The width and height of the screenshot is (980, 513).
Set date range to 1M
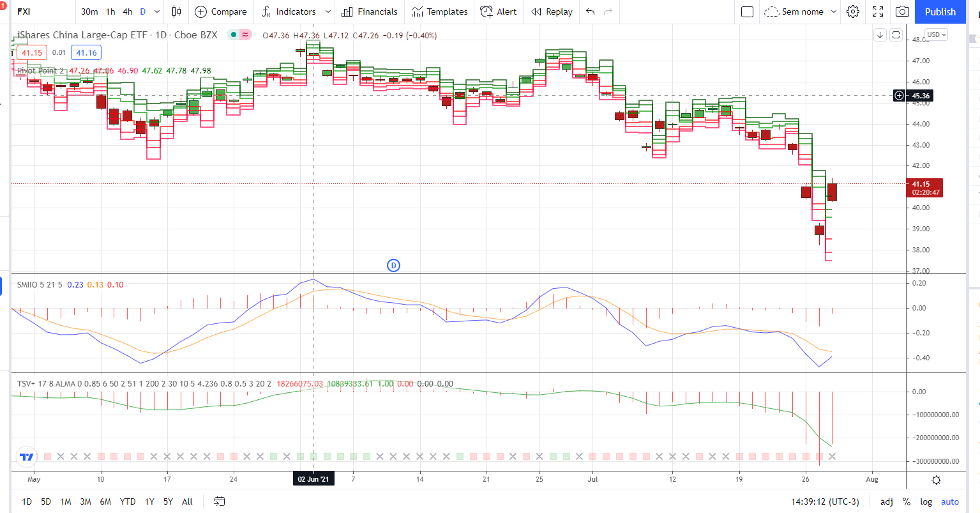click(66, 502)
